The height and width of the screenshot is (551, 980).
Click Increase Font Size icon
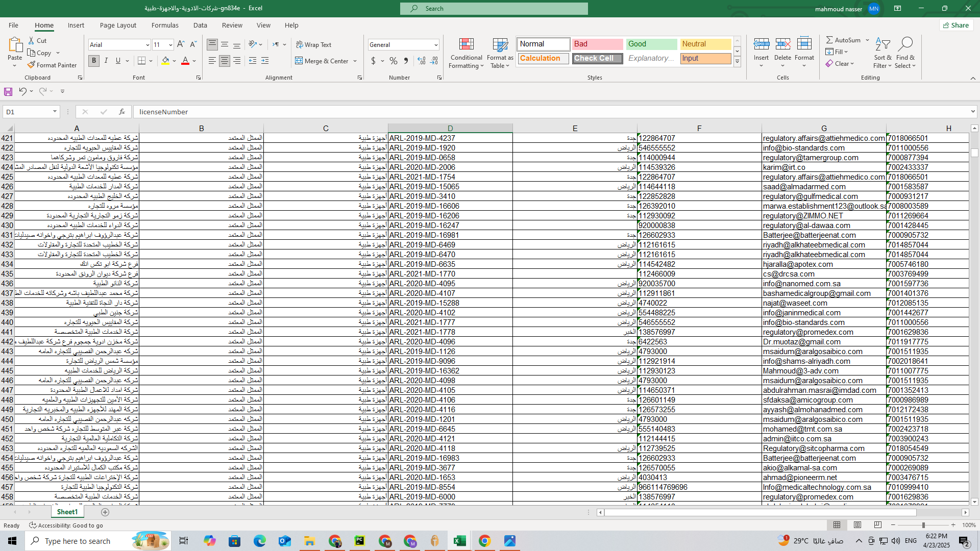tap(181, 44)
